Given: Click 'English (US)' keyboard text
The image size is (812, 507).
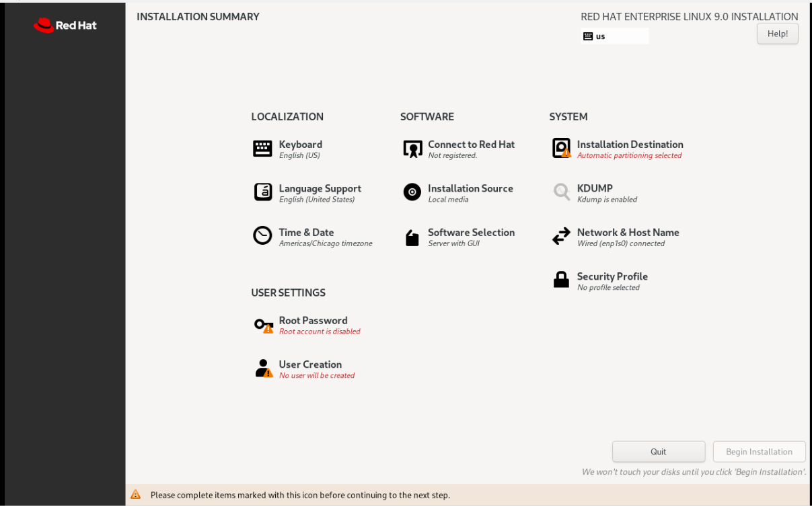Looking at the screenshot, I should [x=299, y=155].
